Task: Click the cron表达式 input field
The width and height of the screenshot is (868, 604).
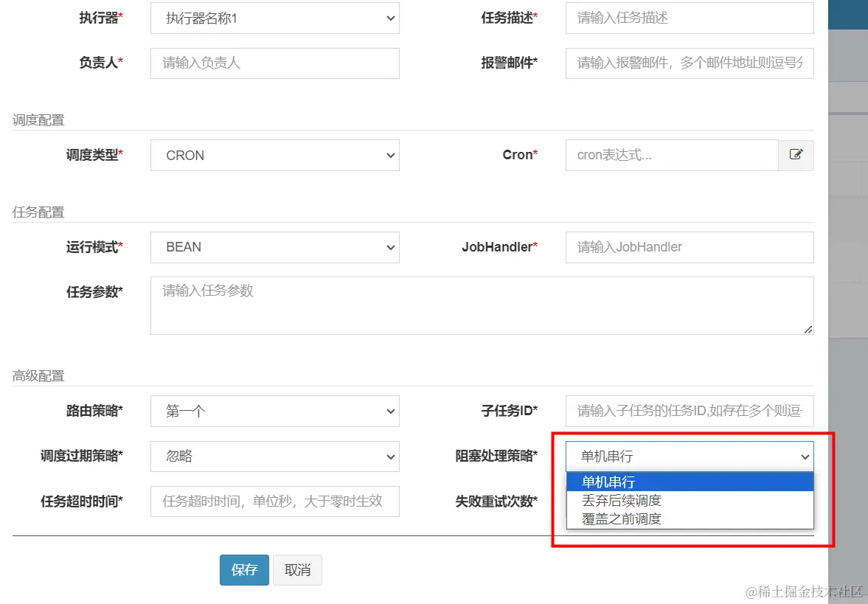Action: click(x=672, y=155)
